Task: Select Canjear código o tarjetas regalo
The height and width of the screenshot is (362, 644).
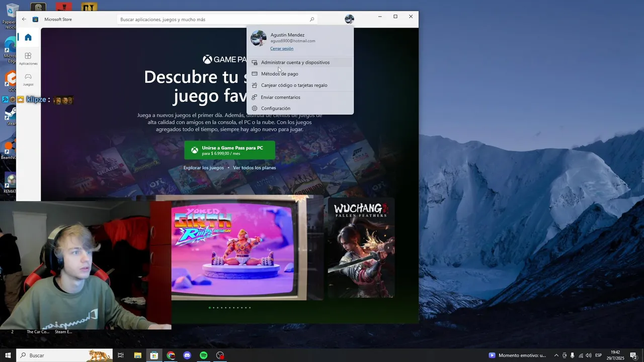Action: tap(300, 85)
